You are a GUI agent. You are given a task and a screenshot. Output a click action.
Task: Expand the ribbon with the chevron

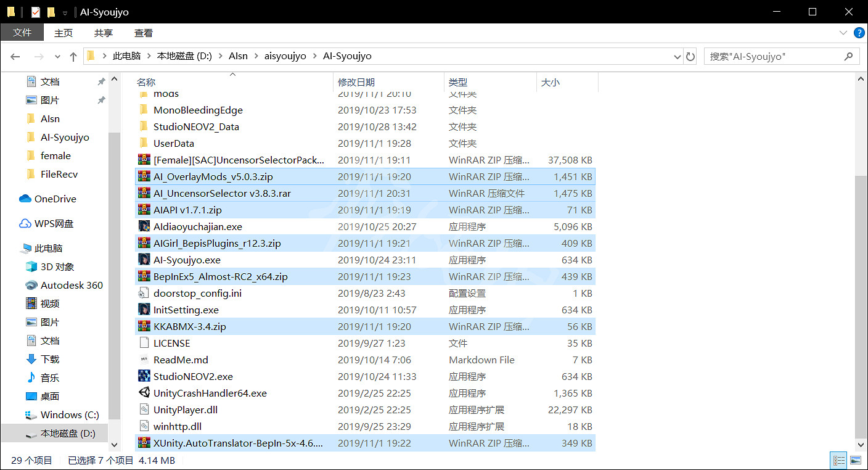coord(843,33)
